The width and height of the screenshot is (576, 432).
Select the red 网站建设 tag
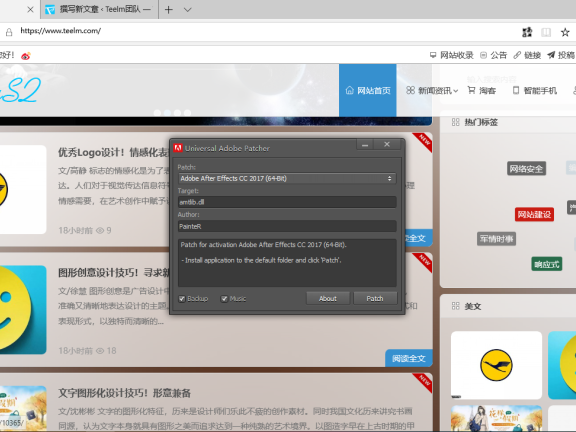click(534, 214)
